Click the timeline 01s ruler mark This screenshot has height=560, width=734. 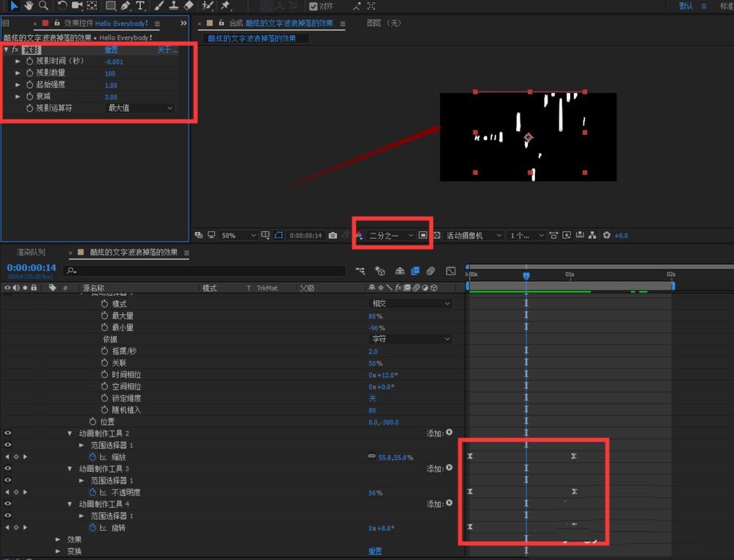pos(570,274)
